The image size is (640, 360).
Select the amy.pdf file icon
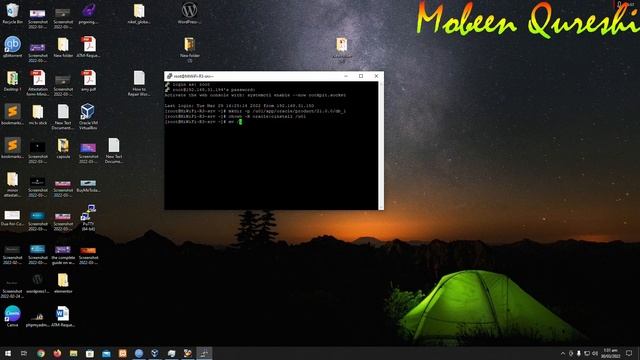coord(88,80)
